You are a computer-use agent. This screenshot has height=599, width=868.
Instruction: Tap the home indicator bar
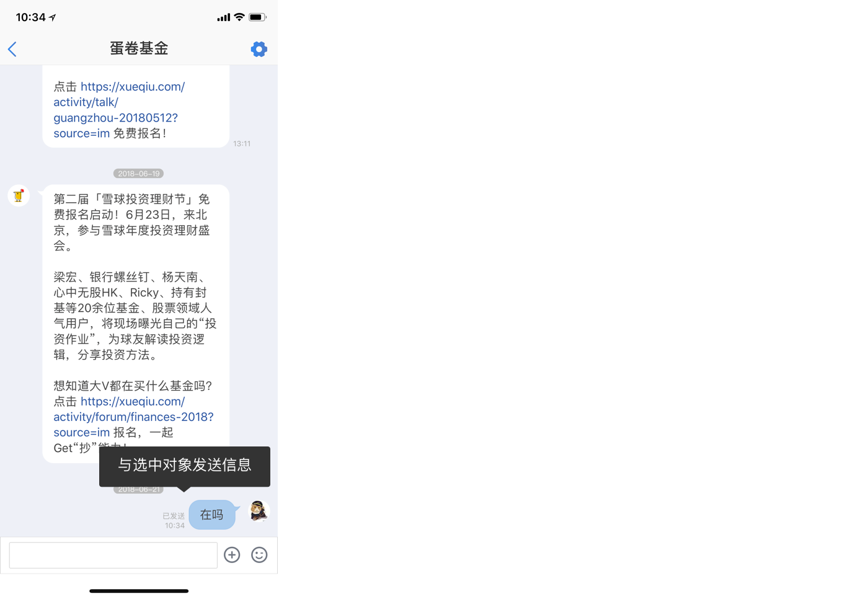pyautogui.click(x=139, y=591)
